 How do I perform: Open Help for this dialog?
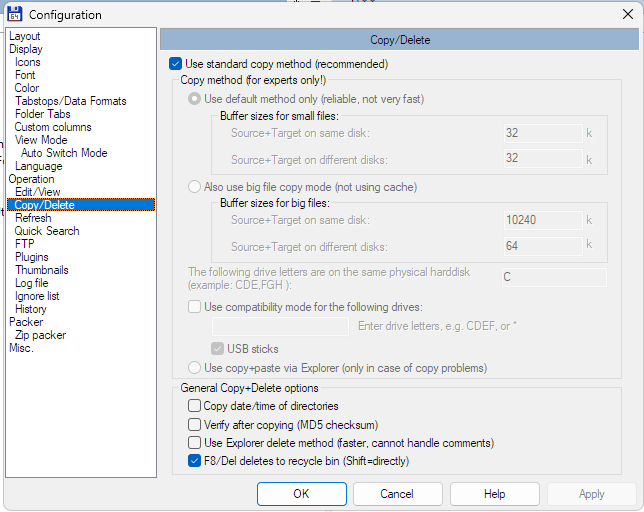[494, 494]
